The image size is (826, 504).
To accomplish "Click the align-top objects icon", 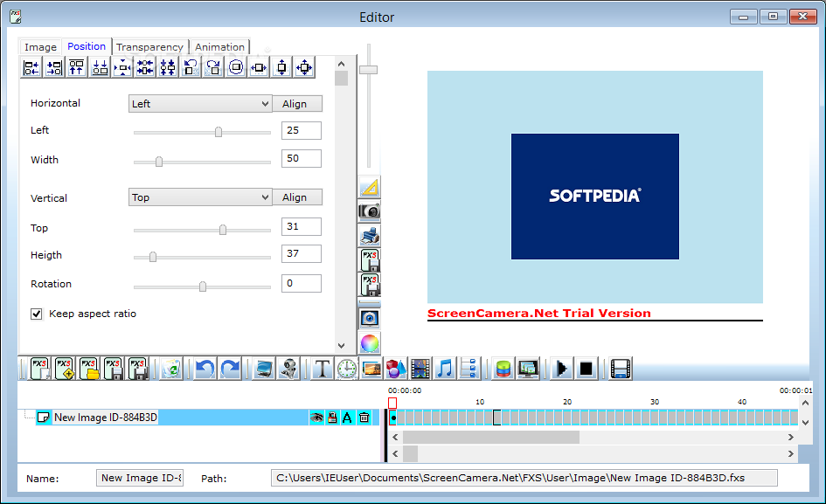I will [x=76, y=67].
